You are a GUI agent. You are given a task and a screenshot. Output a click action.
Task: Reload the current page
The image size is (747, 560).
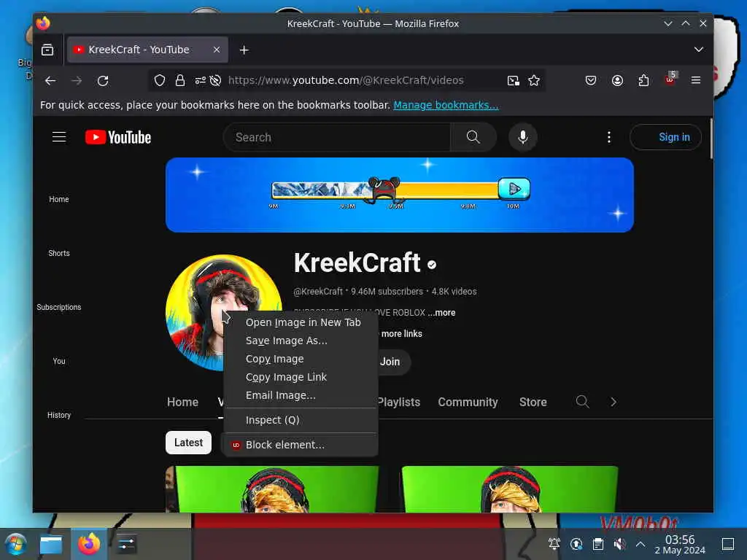[103, 80]
